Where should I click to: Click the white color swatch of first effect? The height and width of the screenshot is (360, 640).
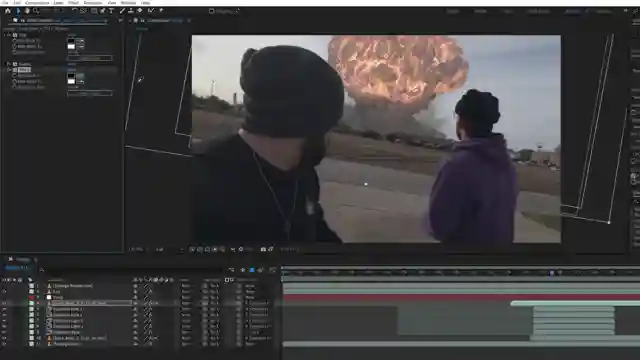click(x=71, y=47)
